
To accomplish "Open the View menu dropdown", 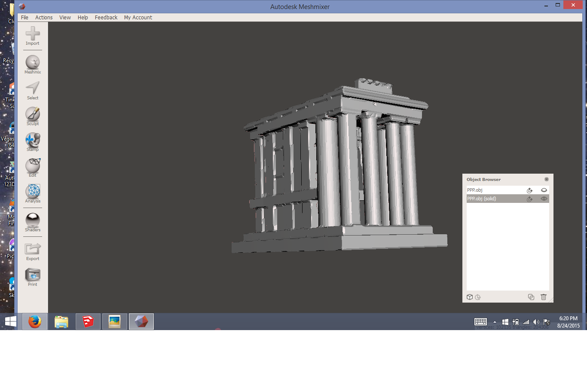I will pos(65,18).
